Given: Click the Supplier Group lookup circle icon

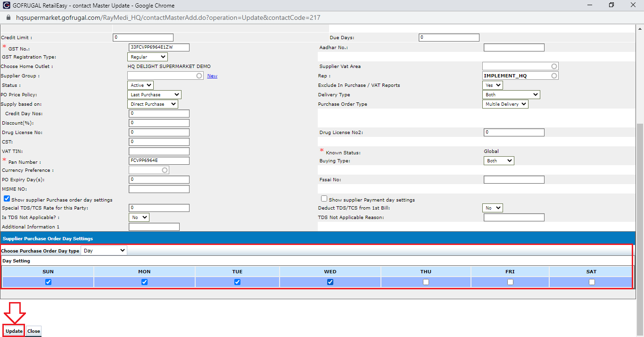Looking at the screenshot, I should tap(199, 76).
